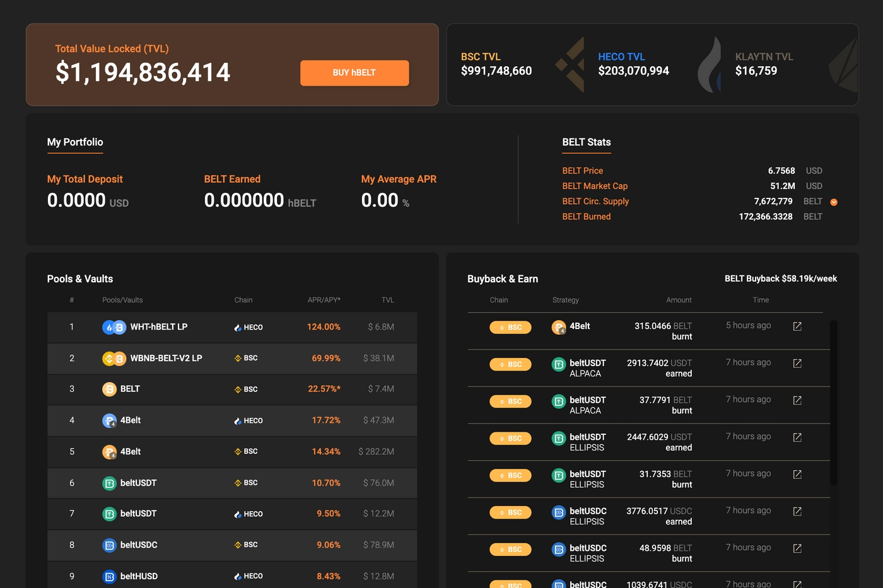Click the WHT-hBELT LP pool icon
Viewport: 883px width, 588px height.
tap(114, 328)
